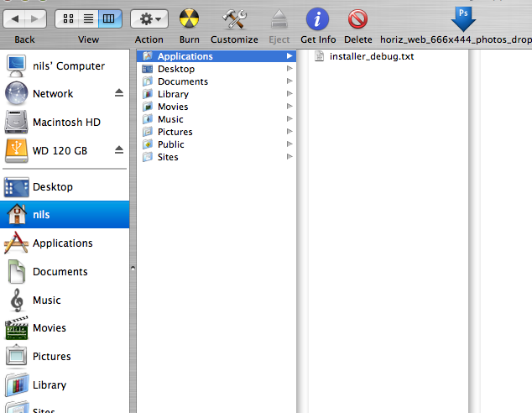Viewport: 532px width, 413px height.
Task: Click the Eject toolbar icon
Action: point(279,19)
